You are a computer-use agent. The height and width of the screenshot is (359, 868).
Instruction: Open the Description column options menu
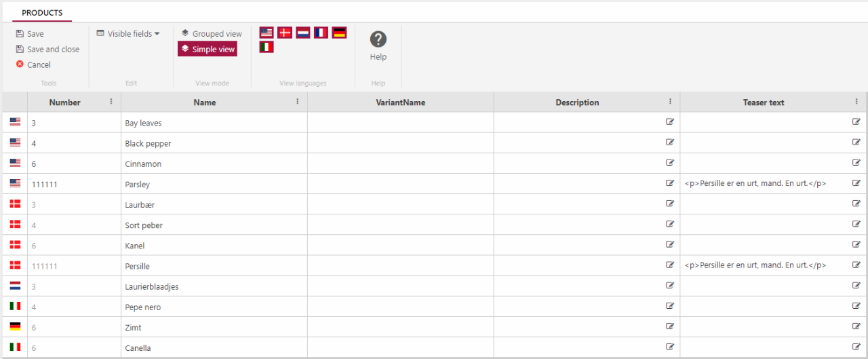click(x=670, y=102)
